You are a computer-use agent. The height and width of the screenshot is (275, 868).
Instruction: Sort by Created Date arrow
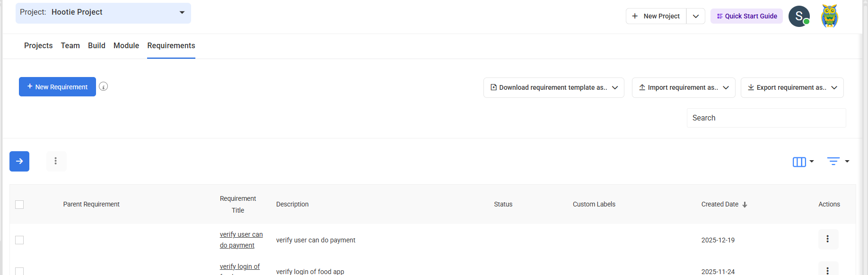[745, 205]
